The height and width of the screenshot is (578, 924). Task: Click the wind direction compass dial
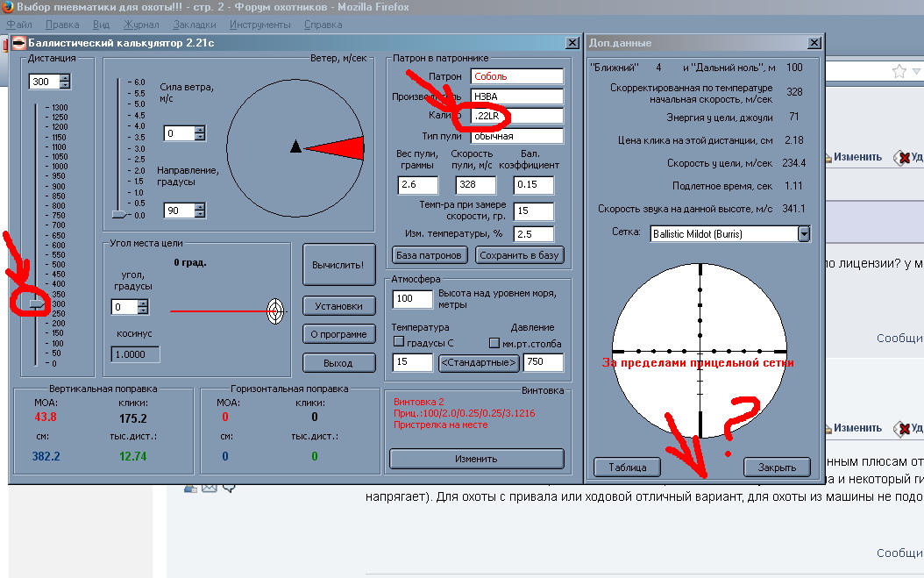coord(295,146)
